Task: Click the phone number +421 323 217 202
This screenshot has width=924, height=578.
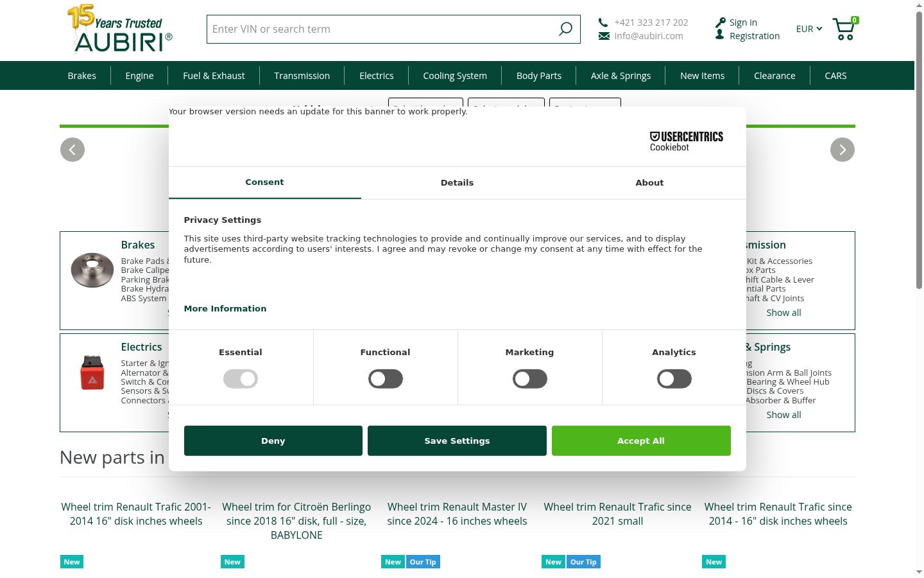Action: (x=651, y=22)
